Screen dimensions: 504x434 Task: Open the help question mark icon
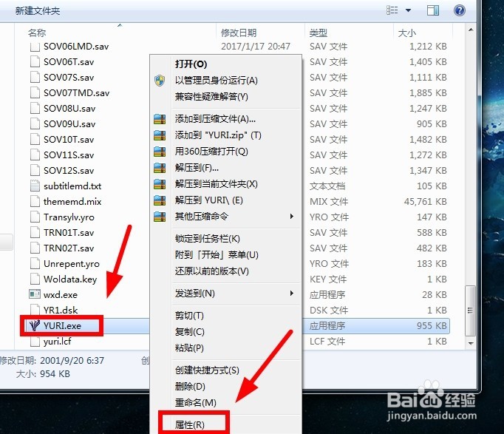[460, 10]
